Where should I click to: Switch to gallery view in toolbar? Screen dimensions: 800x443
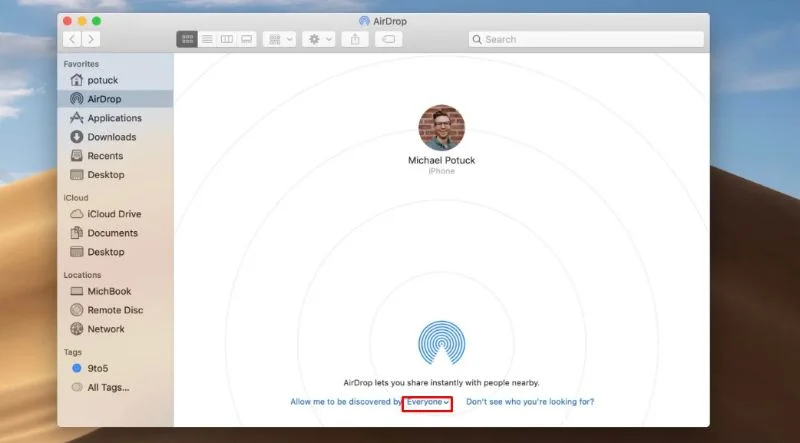246,39
